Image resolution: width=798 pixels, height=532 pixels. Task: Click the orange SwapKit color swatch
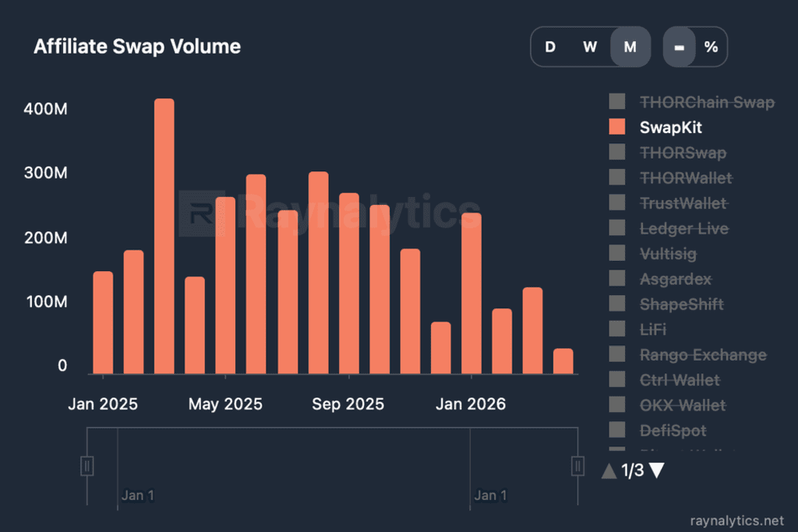point(616,127)
